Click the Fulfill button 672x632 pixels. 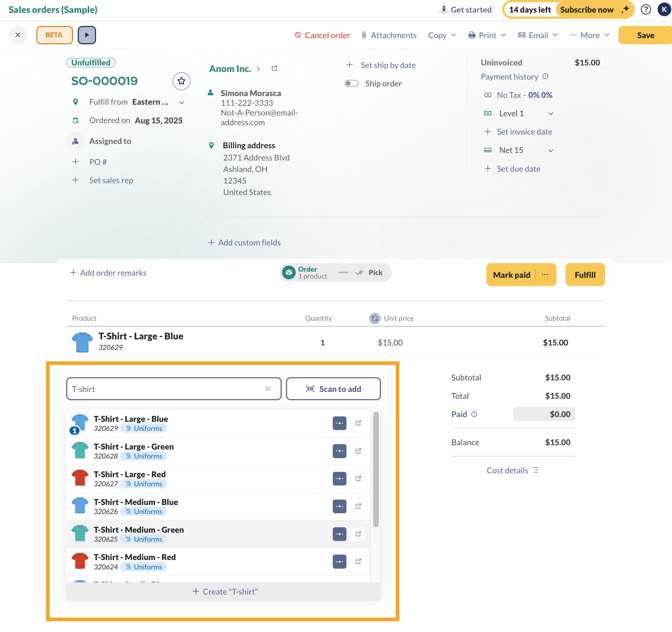click(585, 275)
